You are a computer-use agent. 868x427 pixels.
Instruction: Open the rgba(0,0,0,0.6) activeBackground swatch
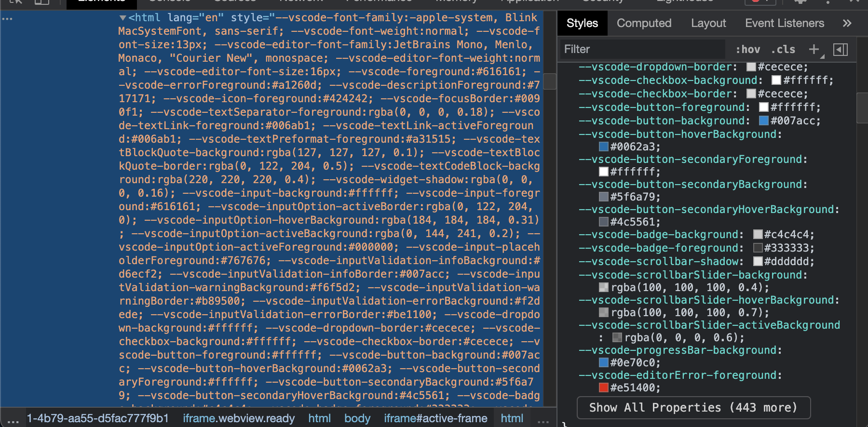tap(617, 337)
